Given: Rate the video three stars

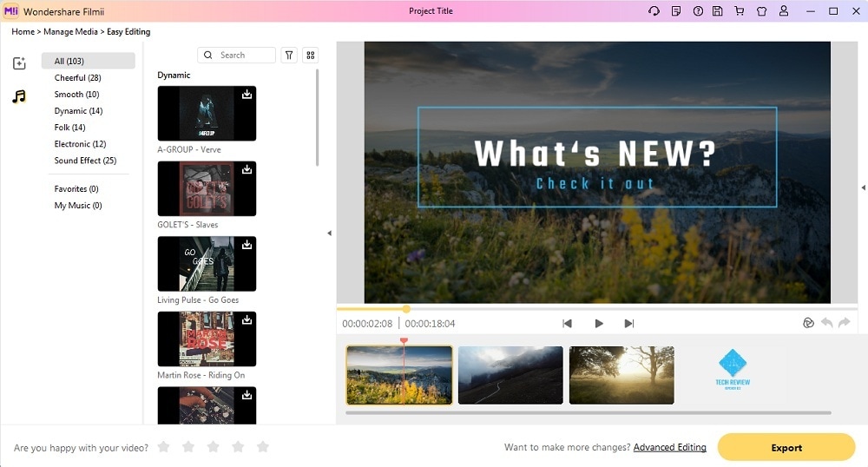Looking at the screenshot, I should click(214, 446).
